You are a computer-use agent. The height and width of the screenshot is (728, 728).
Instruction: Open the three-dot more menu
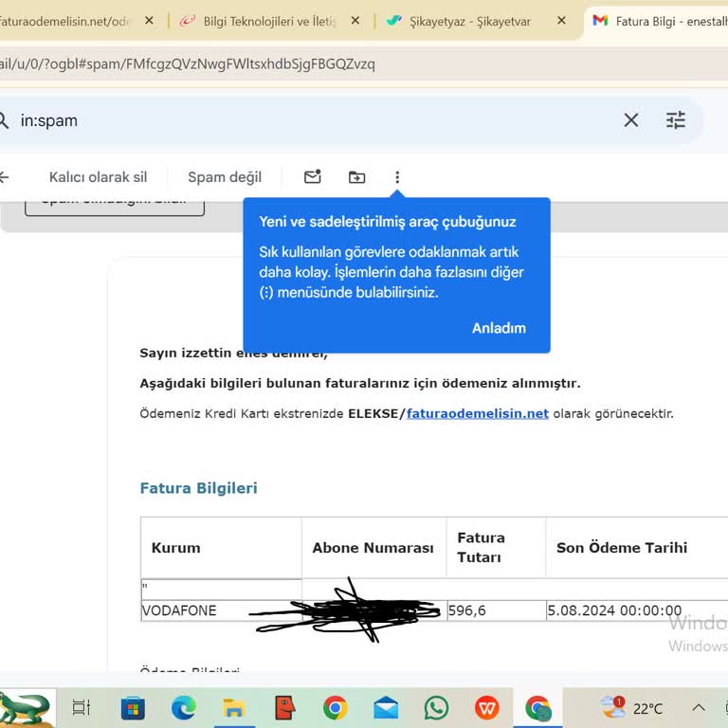click(397, 177)
